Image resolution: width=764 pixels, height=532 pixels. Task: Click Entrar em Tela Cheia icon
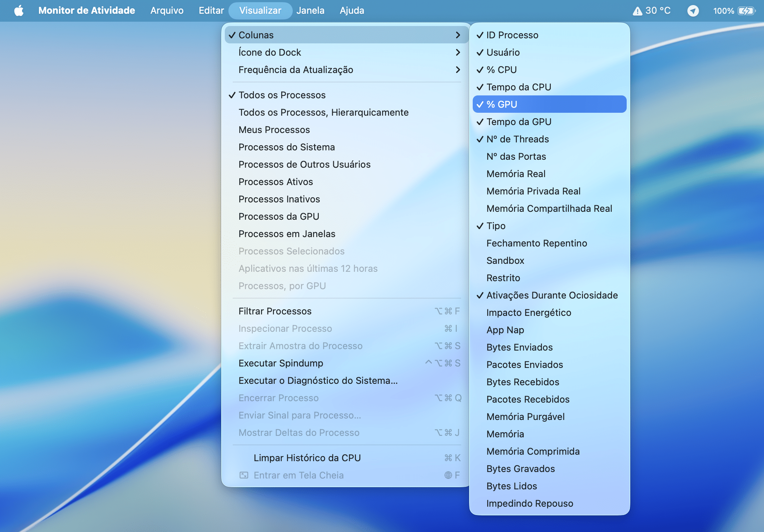coord(244,475)
